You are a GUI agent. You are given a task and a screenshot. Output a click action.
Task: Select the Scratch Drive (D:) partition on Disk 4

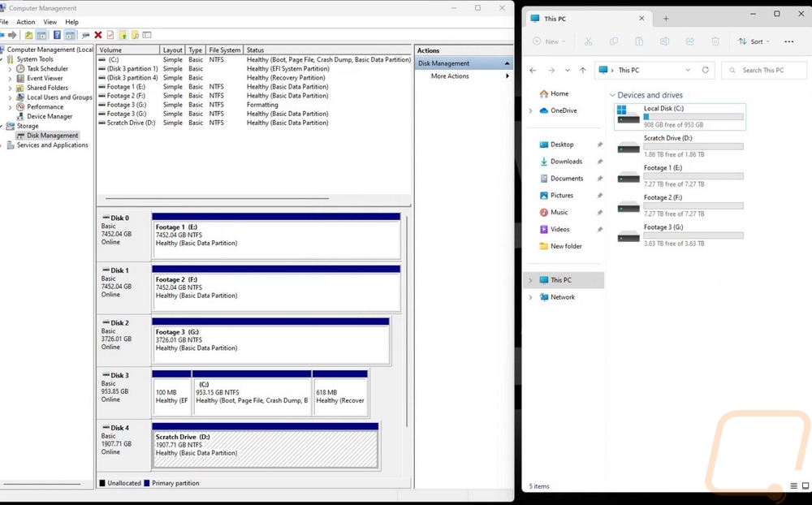266,449
